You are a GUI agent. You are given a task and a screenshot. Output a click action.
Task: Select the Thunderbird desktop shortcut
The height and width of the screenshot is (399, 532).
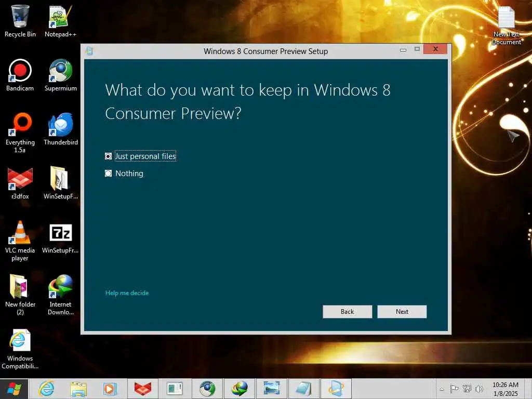60,129
